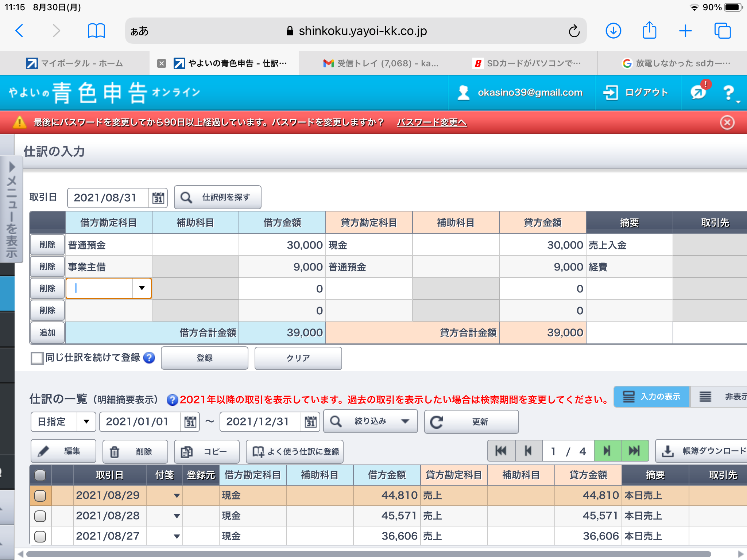Viewport: 747px width, 560px height.
Task: Open the 借方勘定科目 dropdown arrow in third row
Action: [142, 288]
